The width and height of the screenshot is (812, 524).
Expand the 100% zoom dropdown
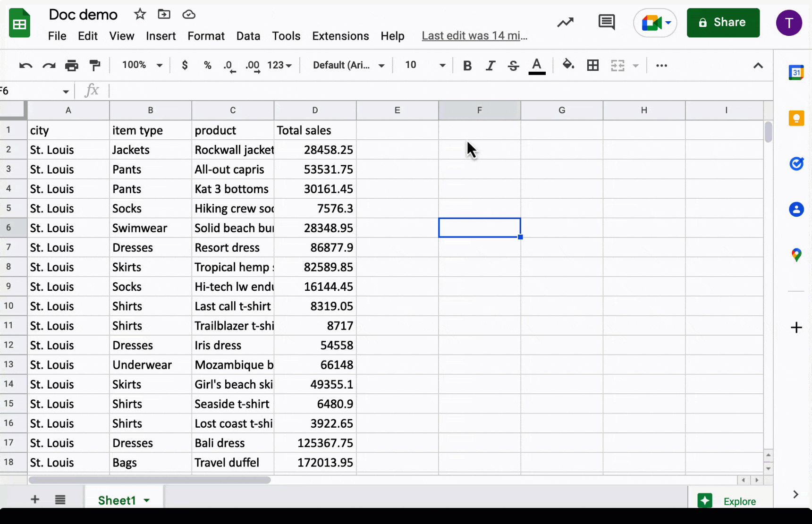pos(142,65)
